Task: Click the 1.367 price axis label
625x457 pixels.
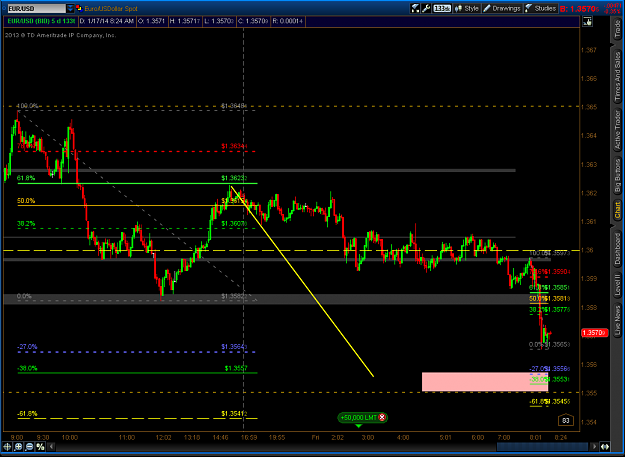Action: pos(588,50)
